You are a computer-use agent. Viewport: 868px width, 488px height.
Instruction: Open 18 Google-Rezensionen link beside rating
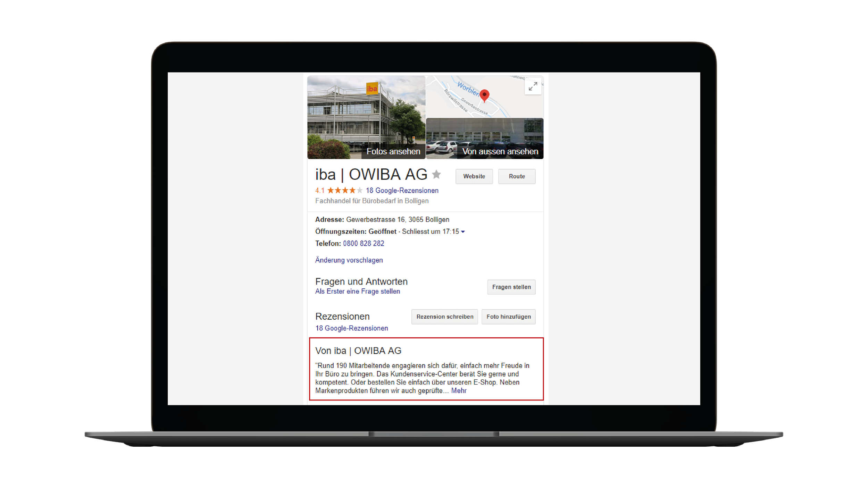402,191
